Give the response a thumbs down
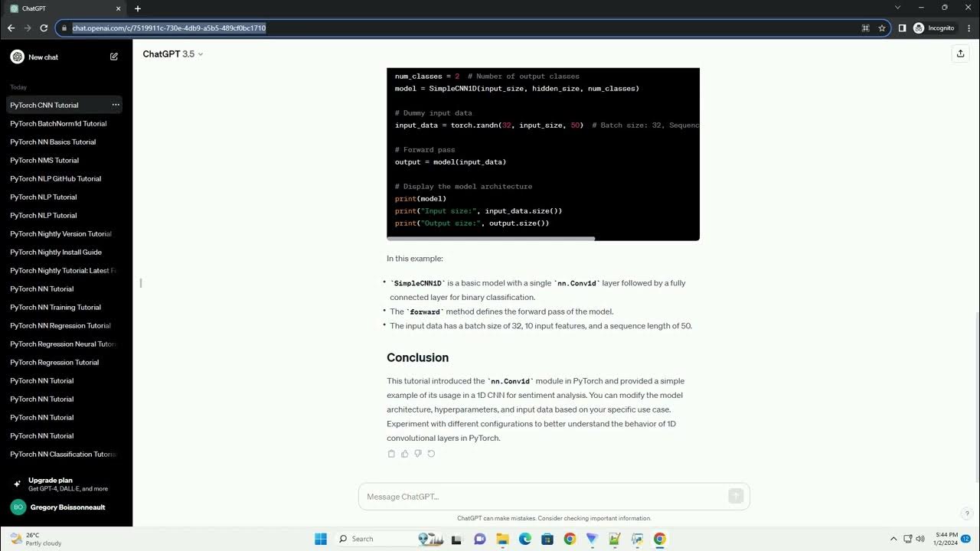This screenshot has height=551, width=980. click(x=418, y=454)
